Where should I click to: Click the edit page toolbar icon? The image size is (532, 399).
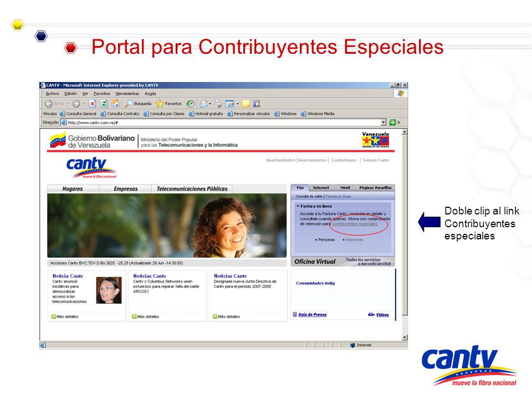coord(229,104)
